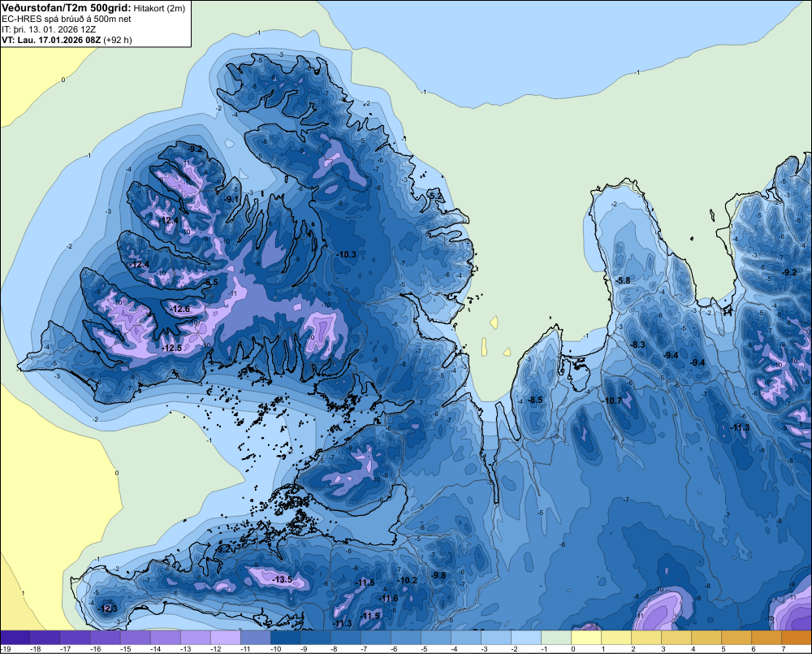Click the -12.5 temperature value on the map
812x654 pixels.
pyautogui.click(x=172, y=348)
